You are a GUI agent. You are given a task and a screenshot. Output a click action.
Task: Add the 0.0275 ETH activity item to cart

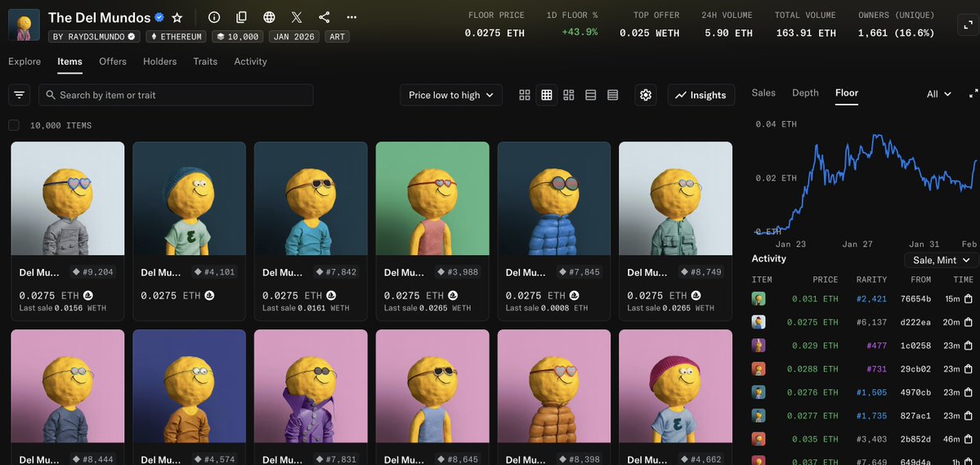tap(968, 322)
